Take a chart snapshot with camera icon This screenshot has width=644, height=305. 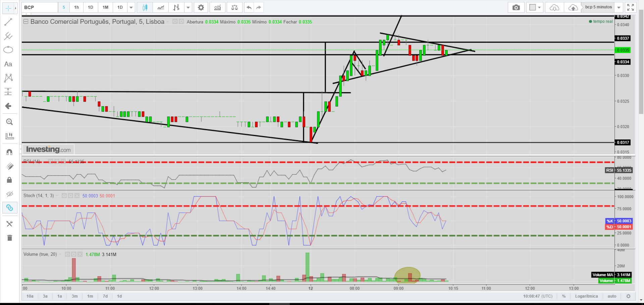coord(516,7)
